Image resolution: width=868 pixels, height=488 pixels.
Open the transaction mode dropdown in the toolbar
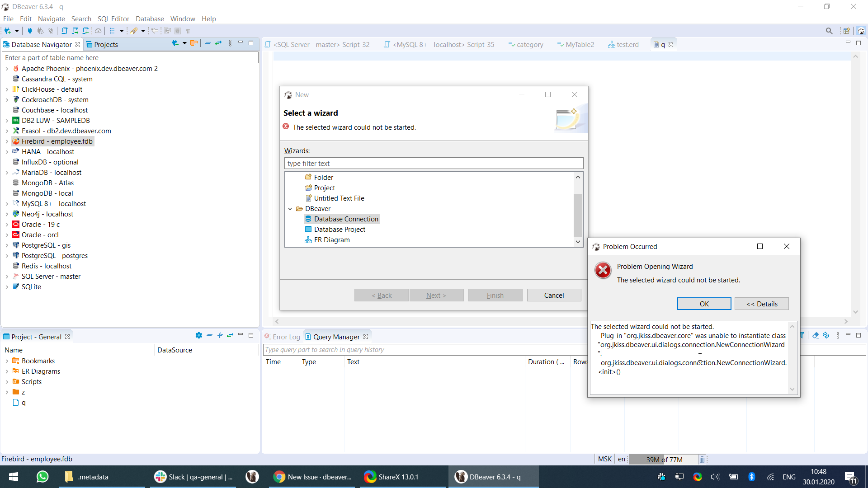point(122,31)
